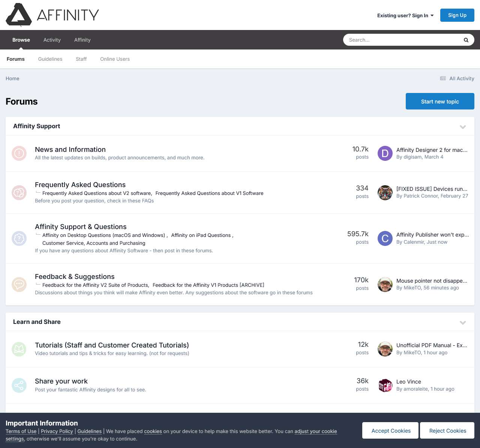480x448 pixels.
Task: Open Mouse pointer not disappe topic
Action: [432, 280]
